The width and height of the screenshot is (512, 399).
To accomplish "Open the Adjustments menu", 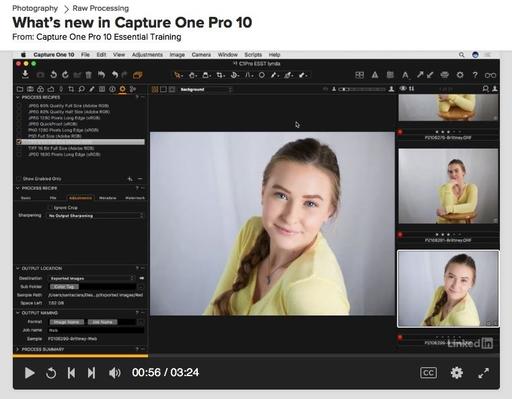I will point(147,55).
